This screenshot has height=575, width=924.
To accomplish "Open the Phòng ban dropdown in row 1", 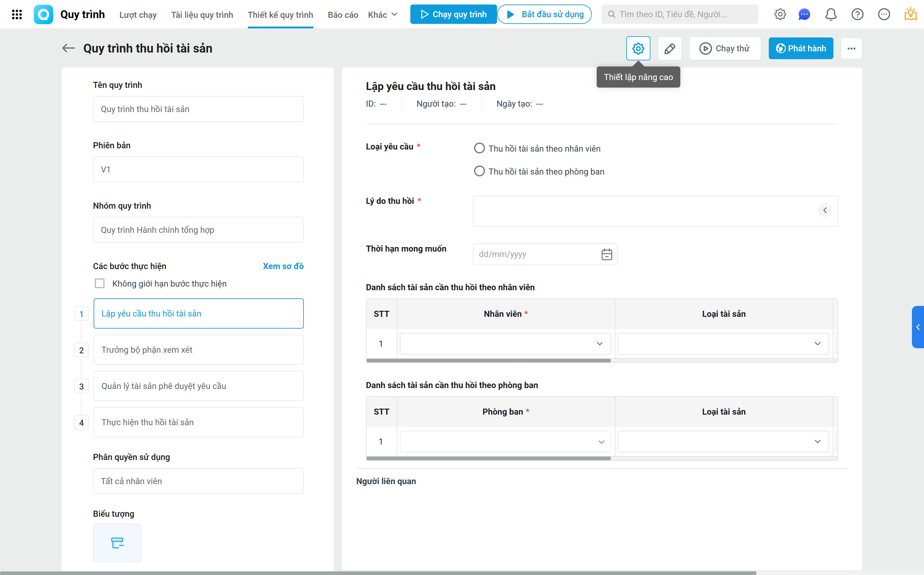I will pyautogui.click(x=505, y=442).
